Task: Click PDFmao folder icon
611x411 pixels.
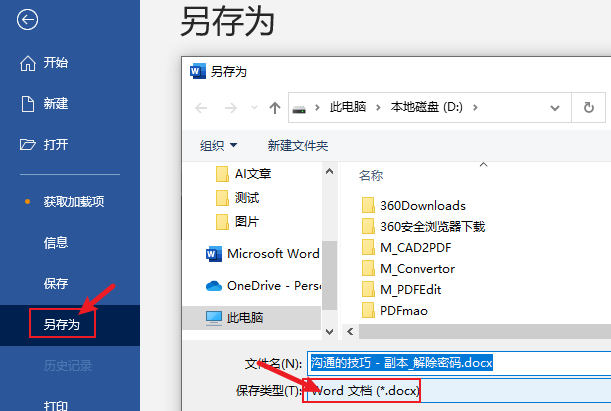Action: [368, 310]
